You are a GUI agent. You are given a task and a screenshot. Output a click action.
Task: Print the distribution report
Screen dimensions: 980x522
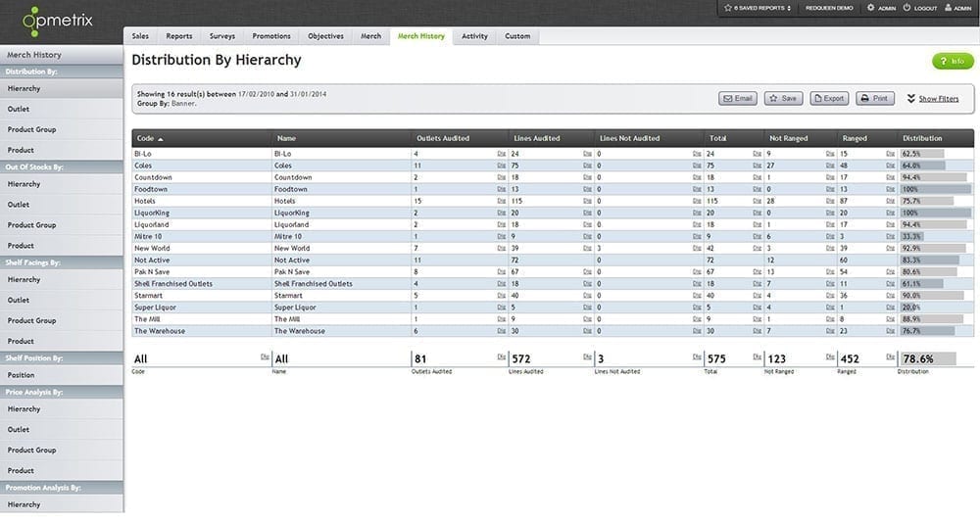pyautogui.click(x=875, y=99)
